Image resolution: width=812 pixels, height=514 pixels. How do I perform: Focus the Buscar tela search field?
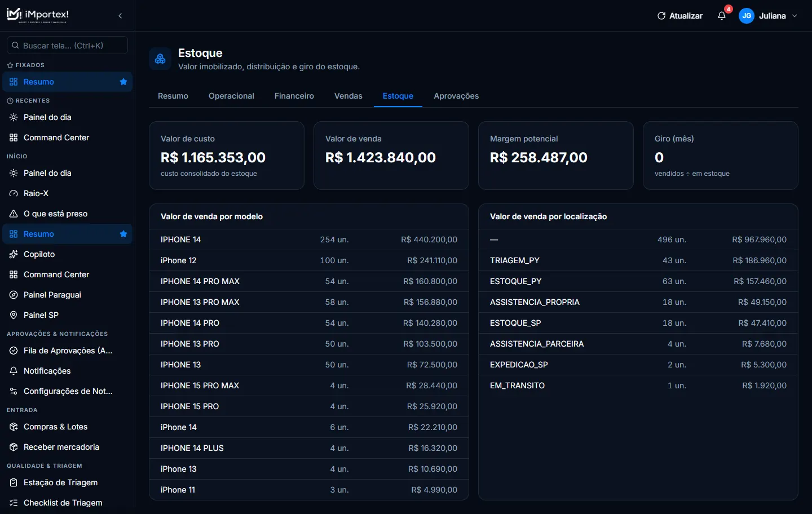67,46
